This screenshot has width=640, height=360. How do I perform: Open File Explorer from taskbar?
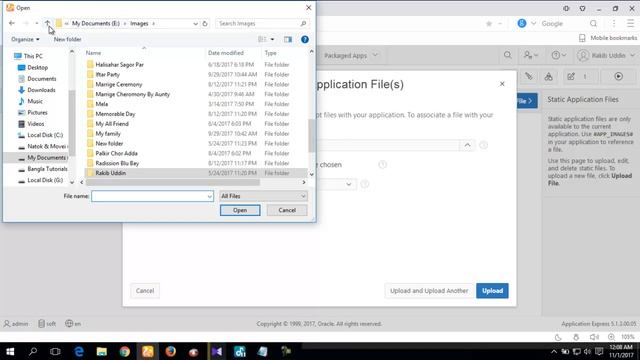click(x=102, y=351)
